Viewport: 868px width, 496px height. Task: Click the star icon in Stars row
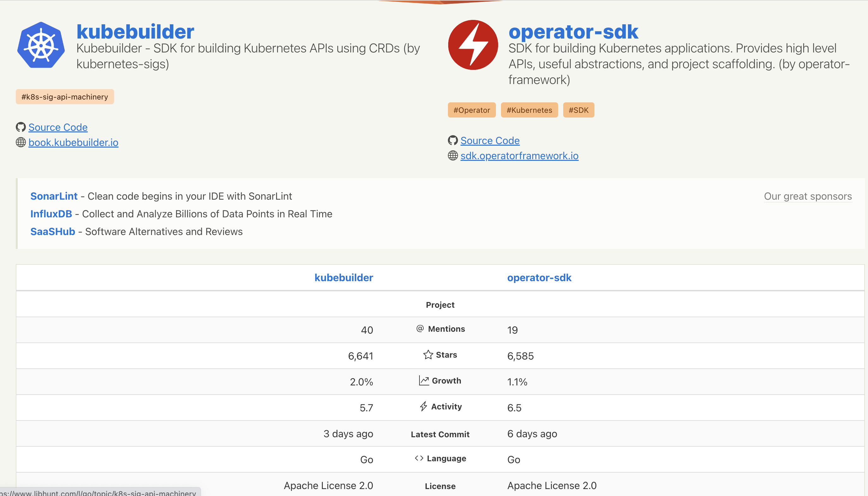pyautogui.click(x=428, y=355)
